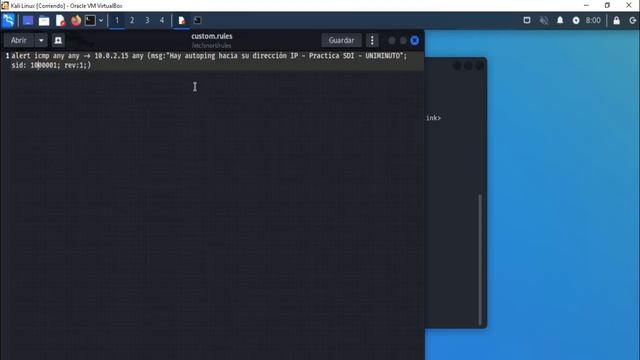
Task: Maximize the text editor window
Action: point(403,40)
